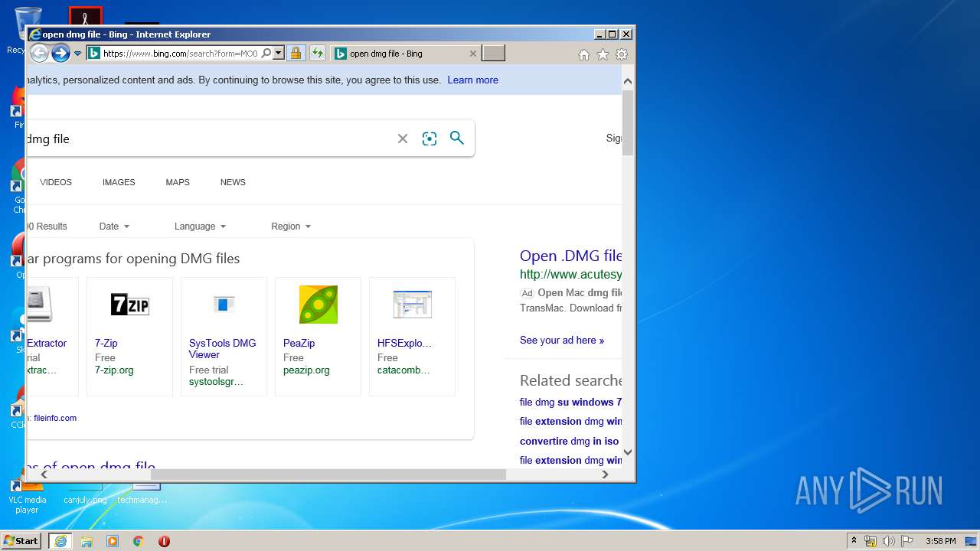
Task: Click the taskbar clock 3:58 PM
Action: click(940, 541)
